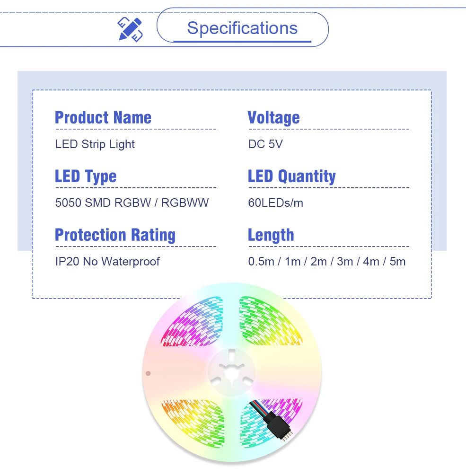Click the LED Strip Light text
Screen dimensions: 466x476
point(95,144)
